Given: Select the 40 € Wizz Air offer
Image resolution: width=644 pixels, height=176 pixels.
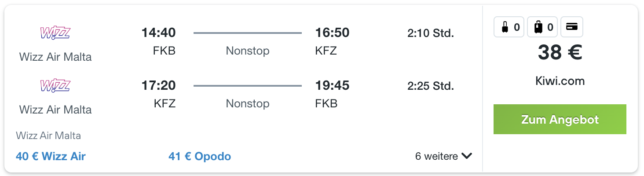Looking at the screenshot, I should tap(51, 156).
